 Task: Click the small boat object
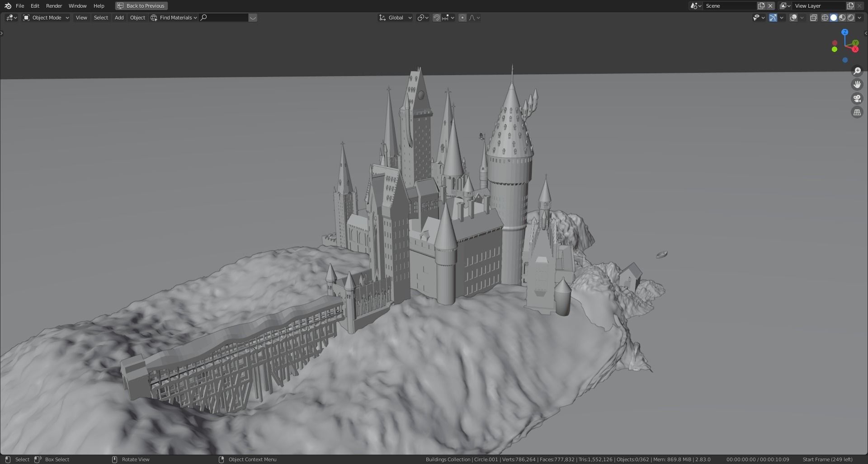click(x=661, y=254)
